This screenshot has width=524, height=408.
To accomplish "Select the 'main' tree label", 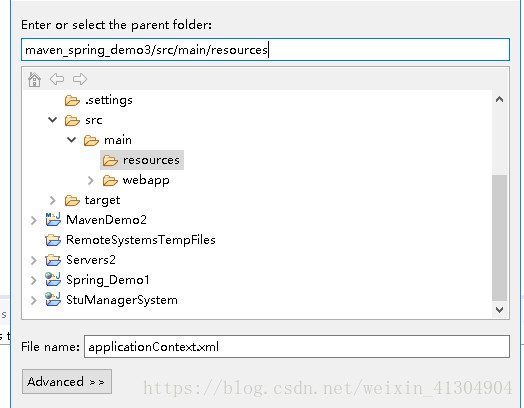I will 118,140.
